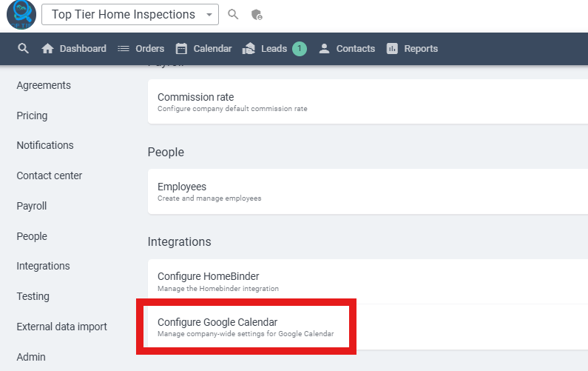Image resolution: width=588 pixels, height=371 pixels.
Task: Click the green Leads badge showing 1
Action: [300, 48]
